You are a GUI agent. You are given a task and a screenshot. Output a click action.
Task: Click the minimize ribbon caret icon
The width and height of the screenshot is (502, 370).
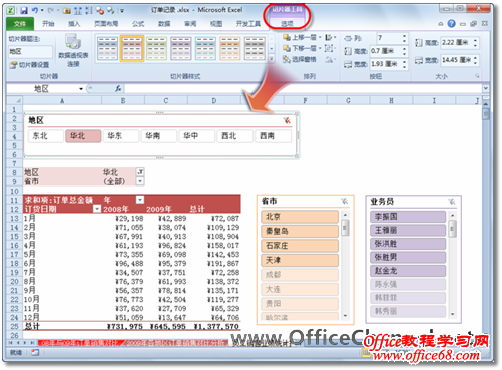[441, 24]
